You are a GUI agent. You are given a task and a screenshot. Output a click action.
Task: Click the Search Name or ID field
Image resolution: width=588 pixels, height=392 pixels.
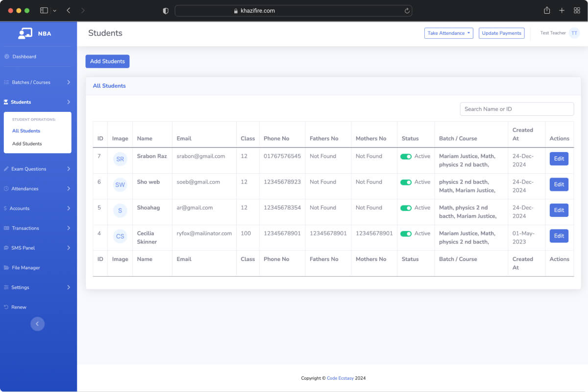click(516, 109)
